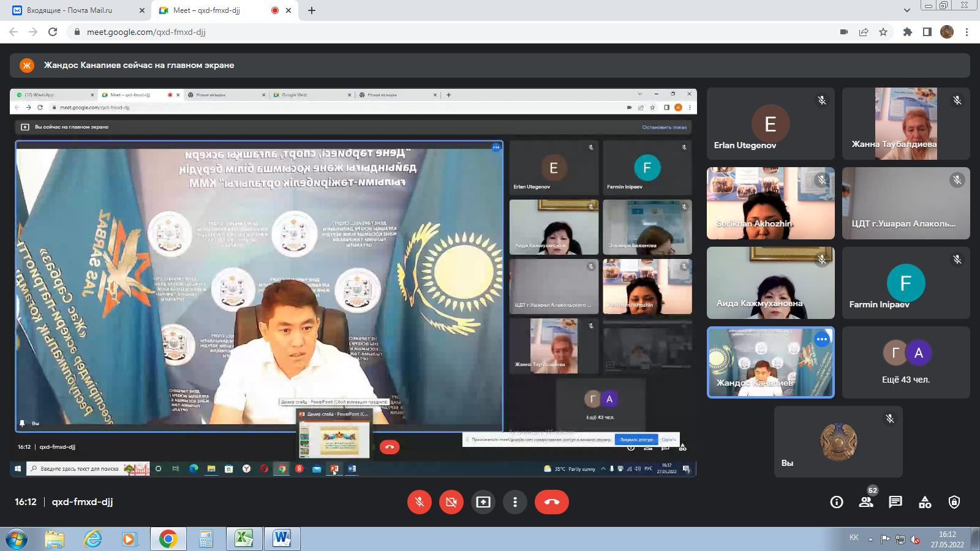
Task: Open host controls shield icon
Action: click(954, 502)
